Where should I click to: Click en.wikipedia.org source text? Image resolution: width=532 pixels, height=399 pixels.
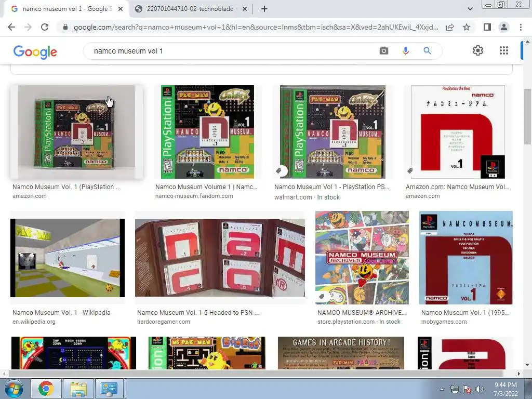(x=34, y=322)
